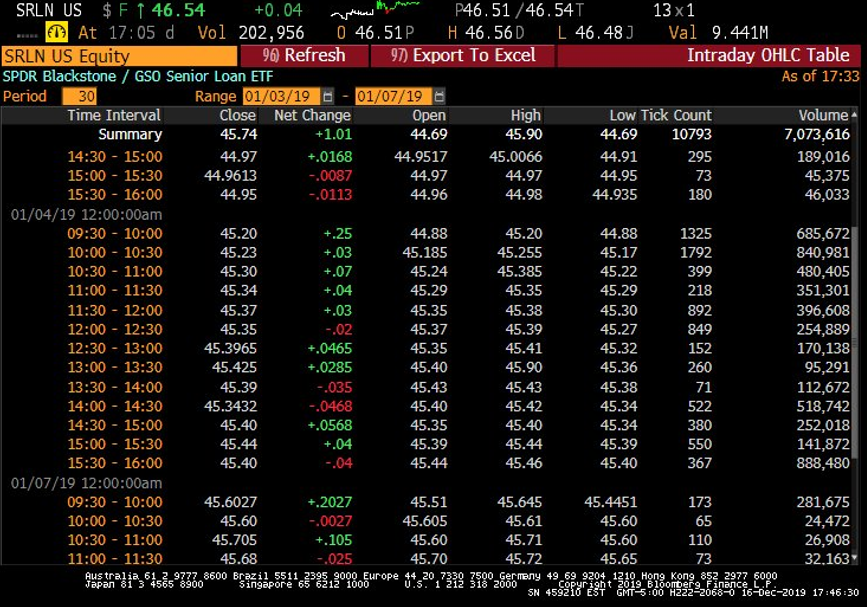Click volume value 840,981

pyautogui.click(x=823, y=253)
